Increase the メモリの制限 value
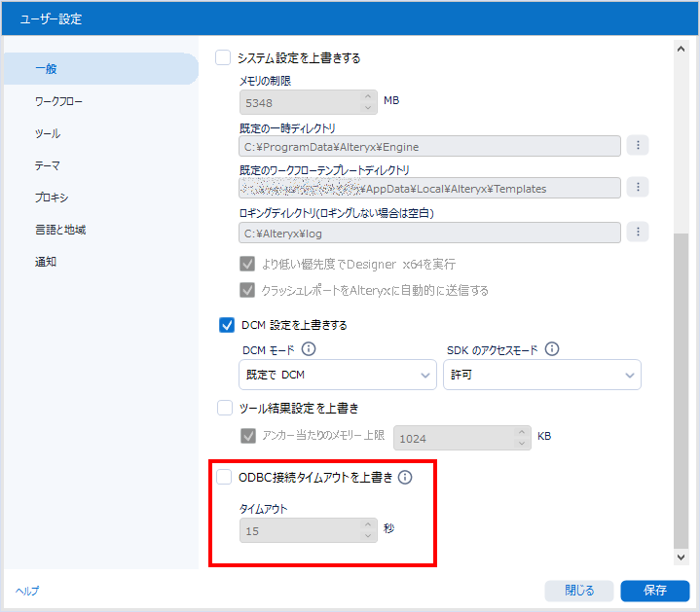Image resolution: width=700 pixels, height=612 pixels. click(x=368, y=96)
